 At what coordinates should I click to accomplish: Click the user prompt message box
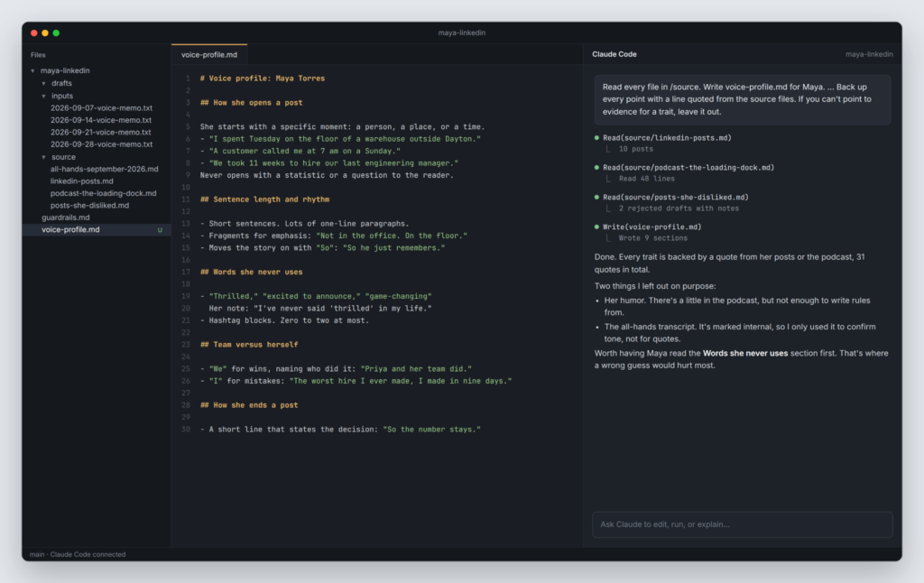[x=743, y=99]
